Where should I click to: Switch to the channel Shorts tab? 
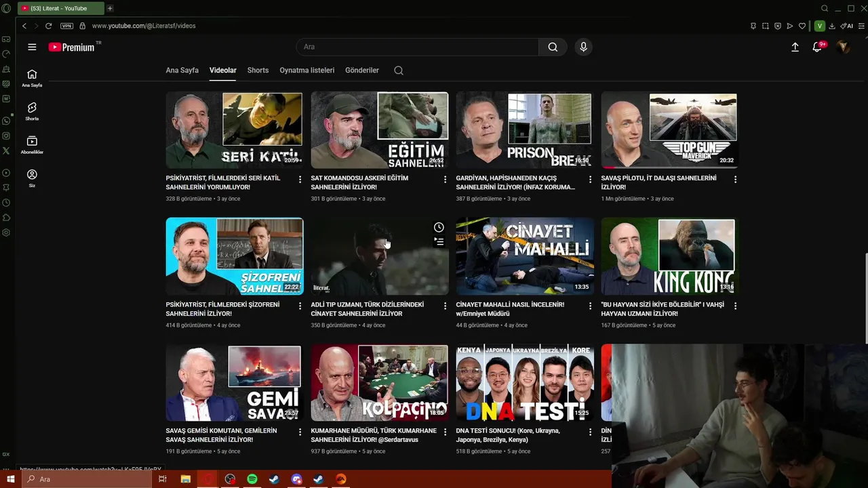tap(258, 70)
